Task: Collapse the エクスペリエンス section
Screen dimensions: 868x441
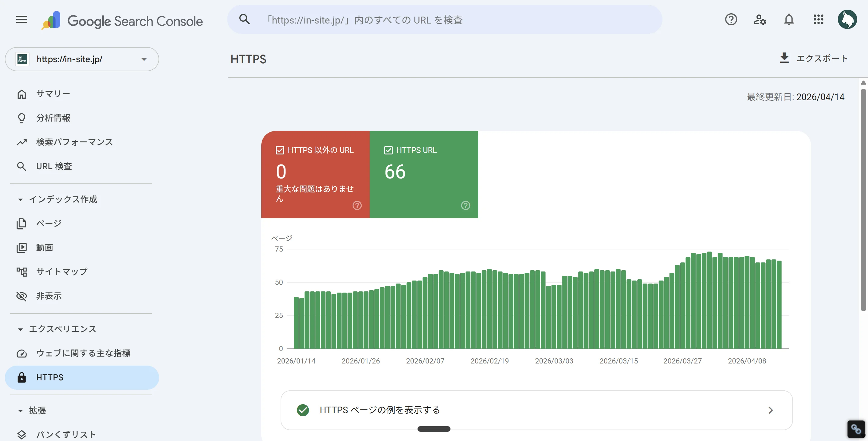Action: point(20,329)
